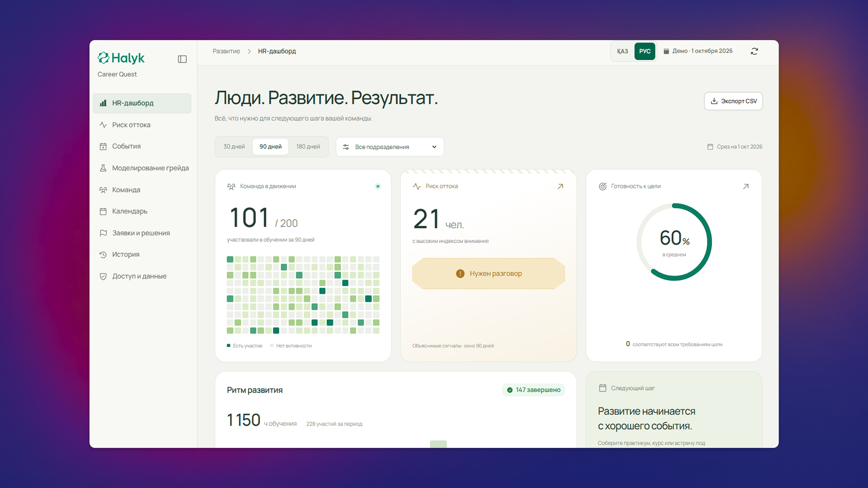Screen dimensions: 868x488
Task: Switch language to ҚАЗ
Action: (x=622, y=51)
